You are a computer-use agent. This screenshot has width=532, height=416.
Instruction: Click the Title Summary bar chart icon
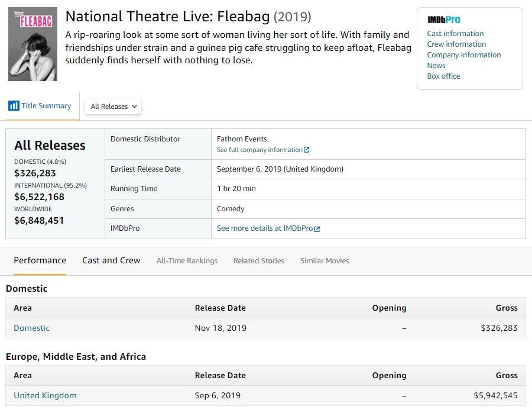(x=14, y=106)
